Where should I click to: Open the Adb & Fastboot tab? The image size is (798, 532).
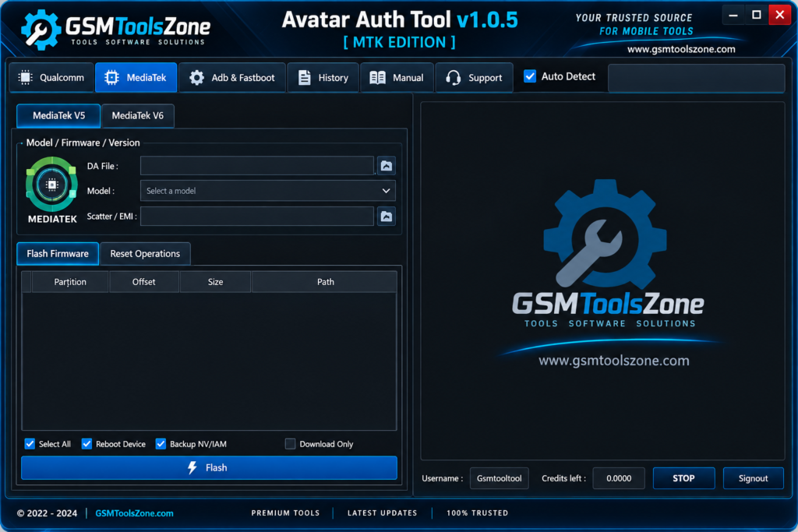232,78
